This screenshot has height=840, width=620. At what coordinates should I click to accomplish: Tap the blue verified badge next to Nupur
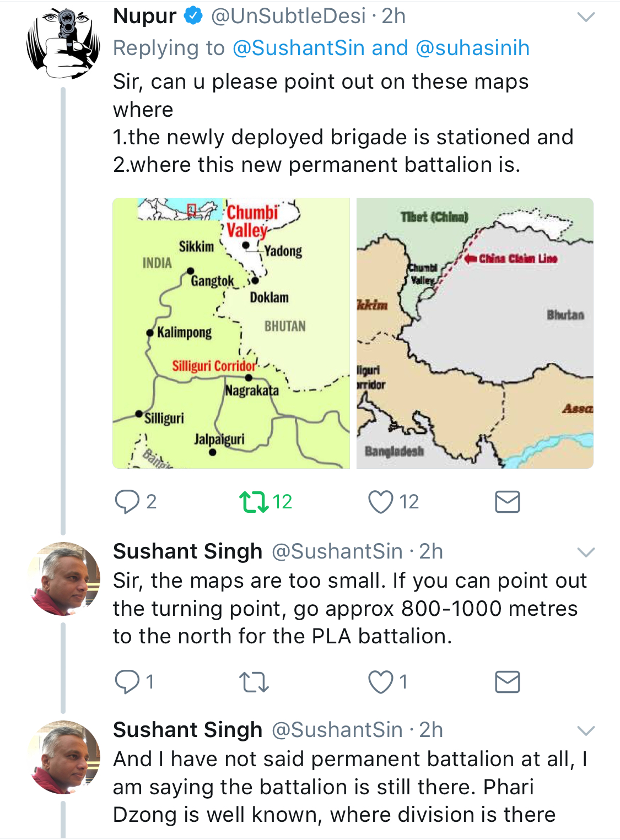193,17
